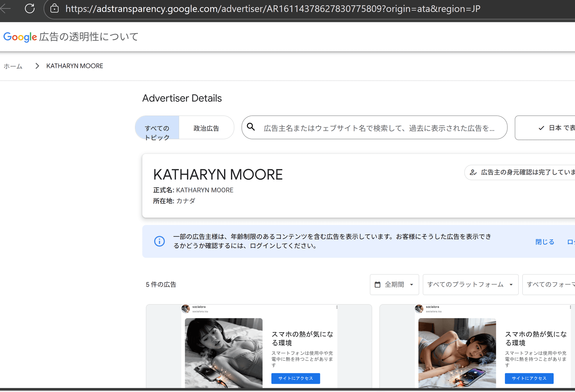The width and height of the screenshot is (575, 392).
Task: Click first ad's スマートフォンは使用中や充電中 description
Action: coord(302,359)
